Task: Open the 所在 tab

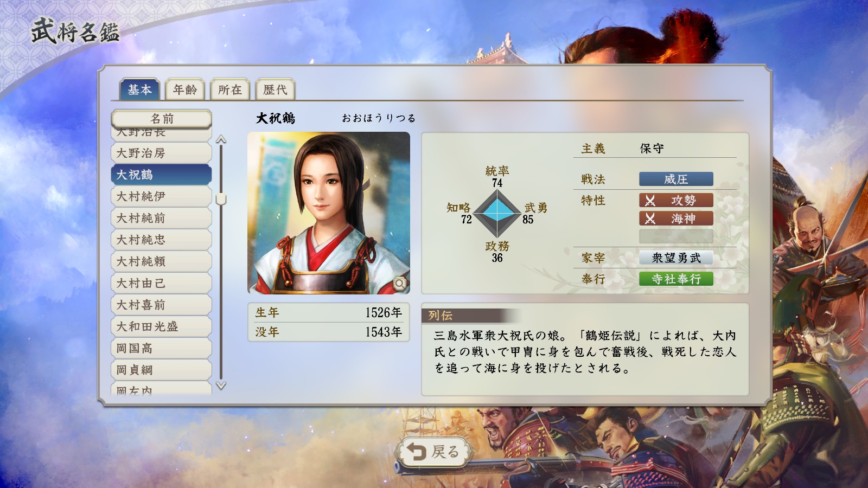Action: pos(230,89)
